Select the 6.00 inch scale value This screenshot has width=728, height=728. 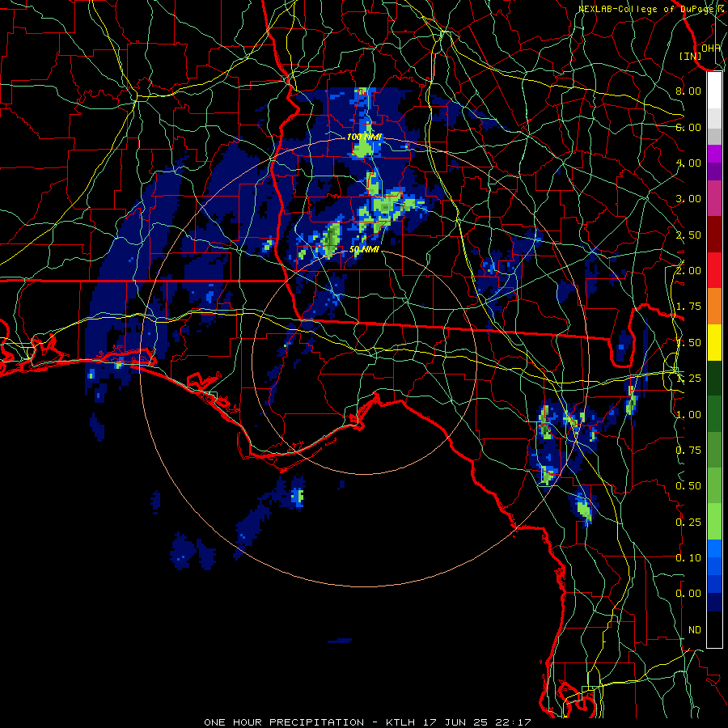688,127
